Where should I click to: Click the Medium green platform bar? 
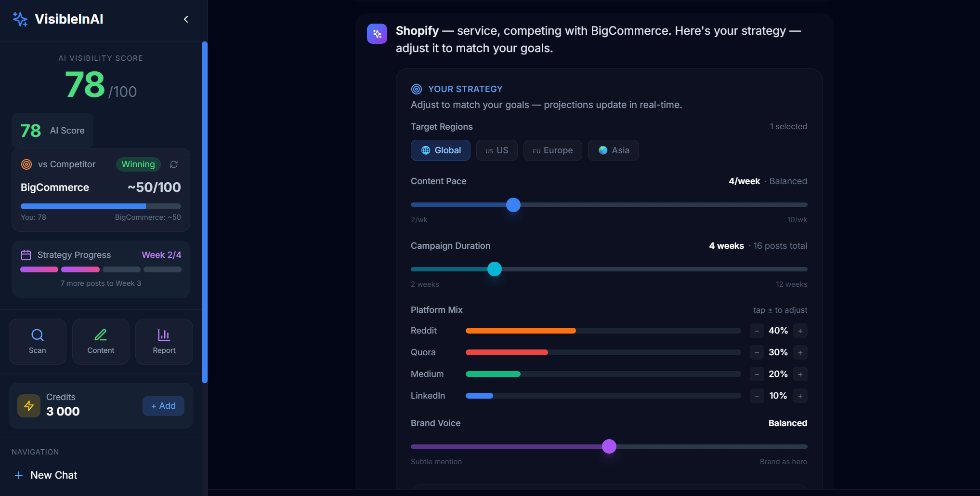pyautogui.click(x=493, y=374)
